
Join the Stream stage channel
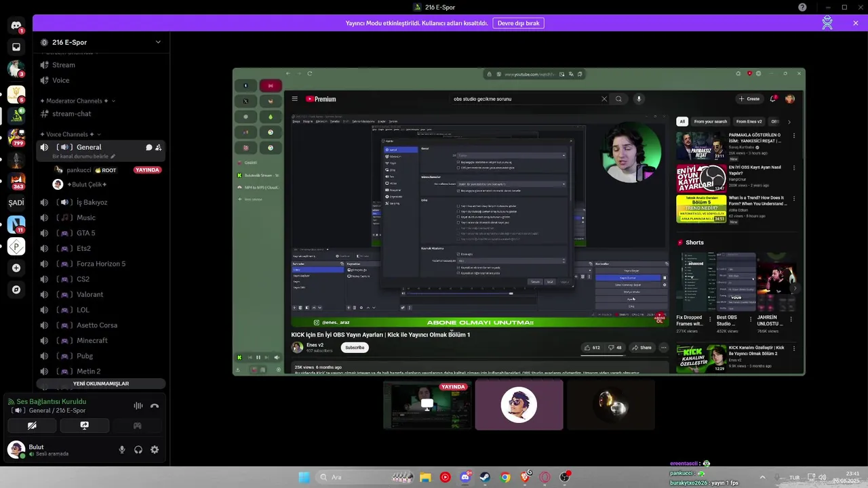pos(102,65)
